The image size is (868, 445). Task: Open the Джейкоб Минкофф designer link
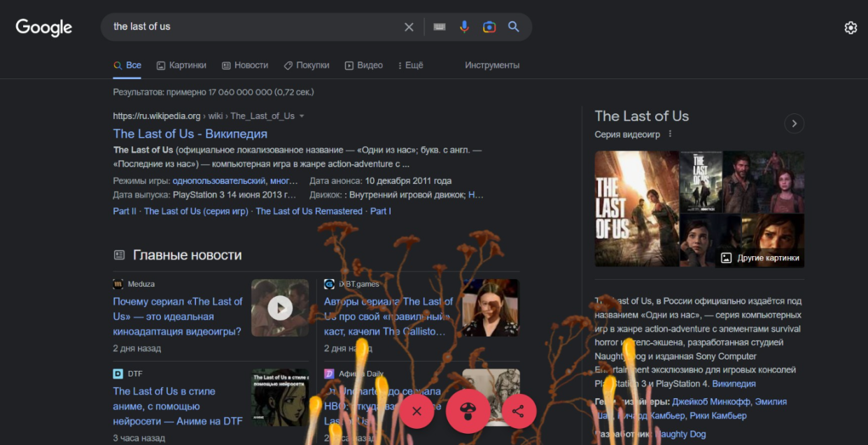tap(711, 402)
